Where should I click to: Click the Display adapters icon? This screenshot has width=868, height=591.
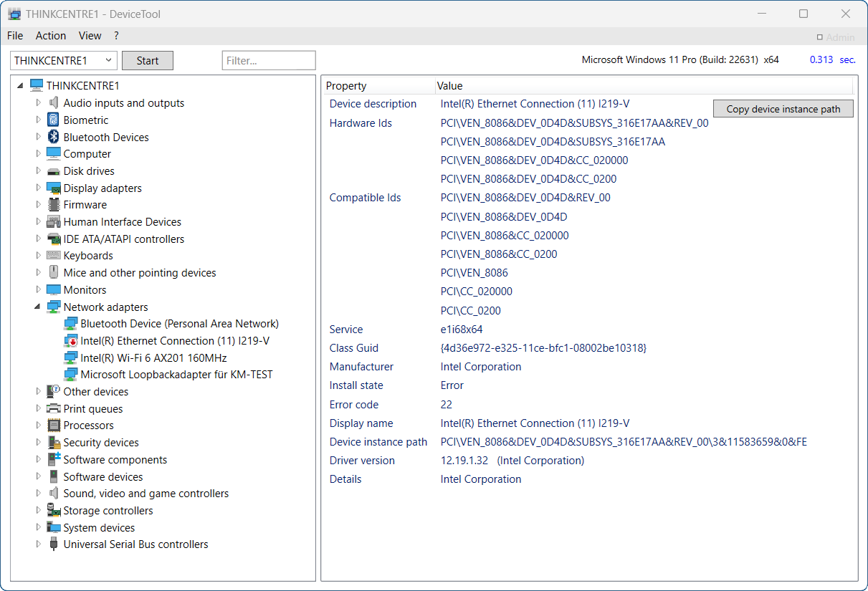pyautogui.click(x=53, y=188)
